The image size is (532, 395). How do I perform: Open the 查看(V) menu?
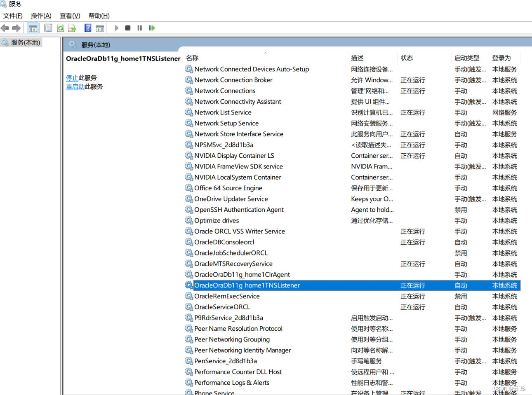70,16
